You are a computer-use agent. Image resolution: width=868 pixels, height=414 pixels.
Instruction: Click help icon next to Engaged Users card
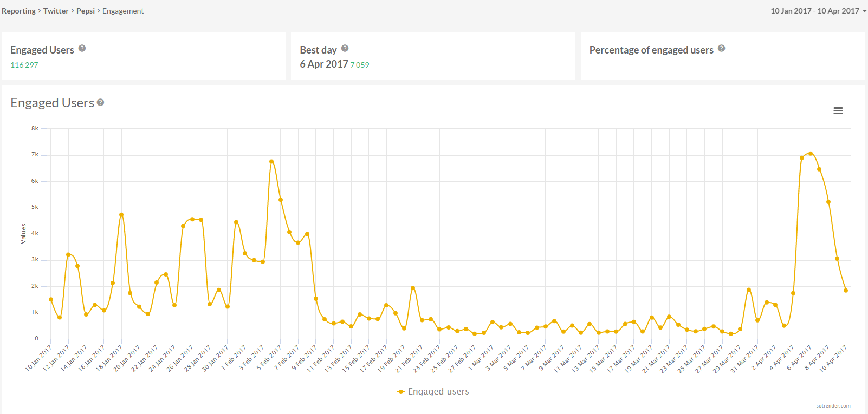click(x=82, y=48)
